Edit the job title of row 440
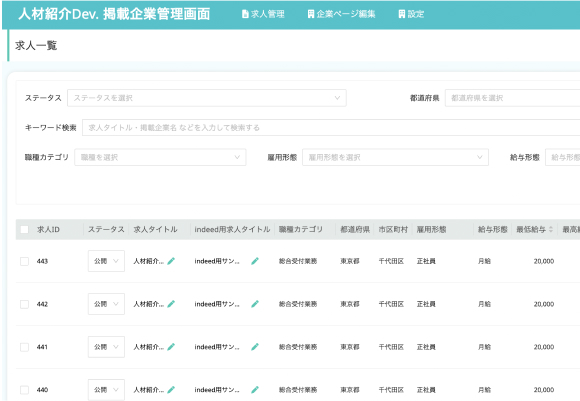 [171, 390]
